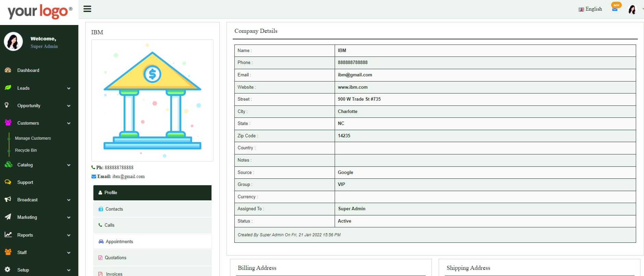
Task: Click the phone icon beside Ph number
Action: pos(93,167)
